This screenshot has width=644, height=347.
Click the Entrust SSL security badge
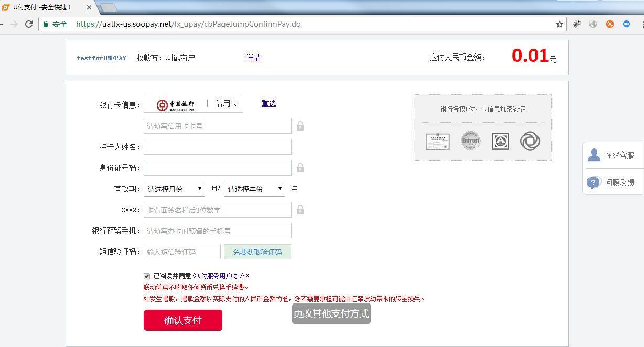(x=470, y=140)
